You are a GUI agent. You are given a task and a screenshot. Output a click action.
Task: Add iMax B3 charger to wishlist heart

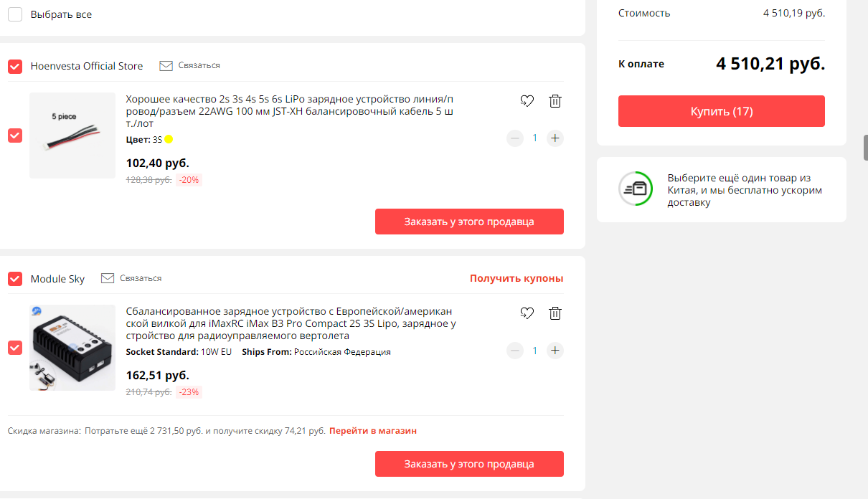pos(527,313)
